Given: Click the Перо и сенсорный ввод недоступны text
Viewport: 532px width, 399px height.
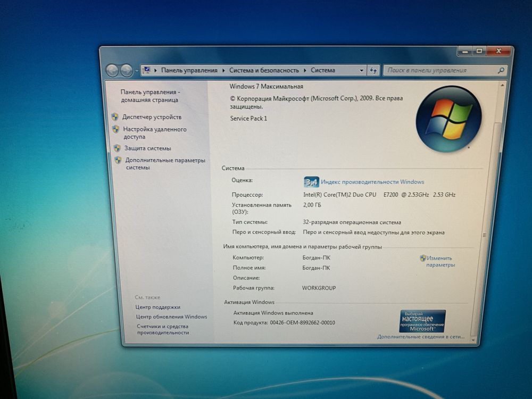Looking at the screenshot, I should [373, 232].
